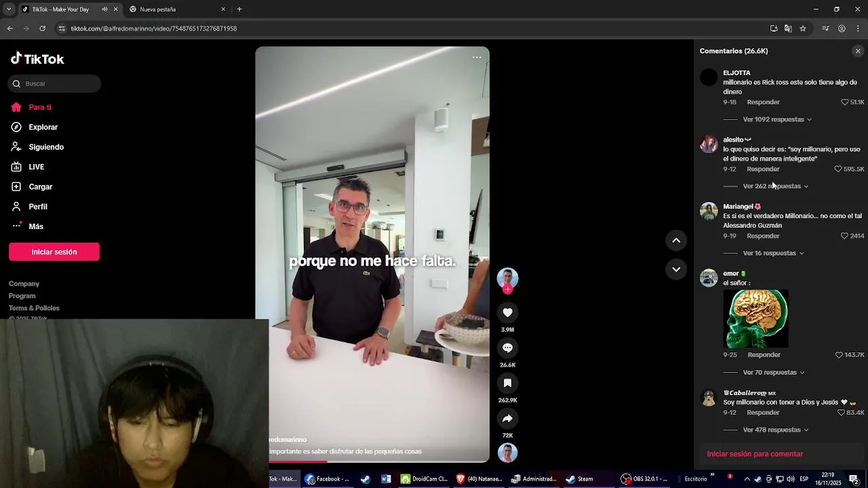The image size is (868, 488).
Task: Open DroidCam Client in taskbar
Action: tap(424, 479)
